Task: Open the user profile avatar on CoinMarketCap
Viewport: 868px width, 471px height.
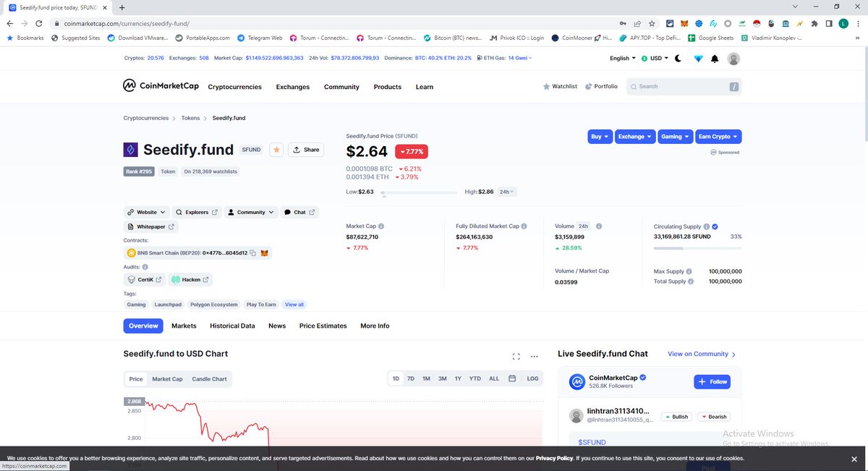Action: click(734, 59)
